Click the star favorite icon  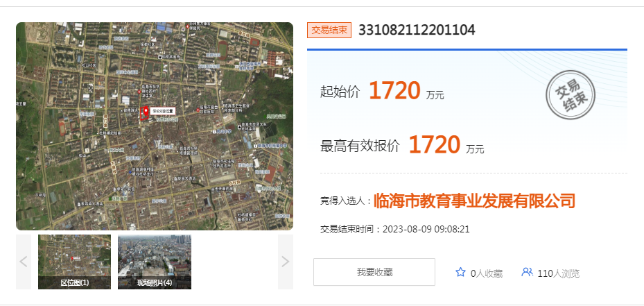460,272
